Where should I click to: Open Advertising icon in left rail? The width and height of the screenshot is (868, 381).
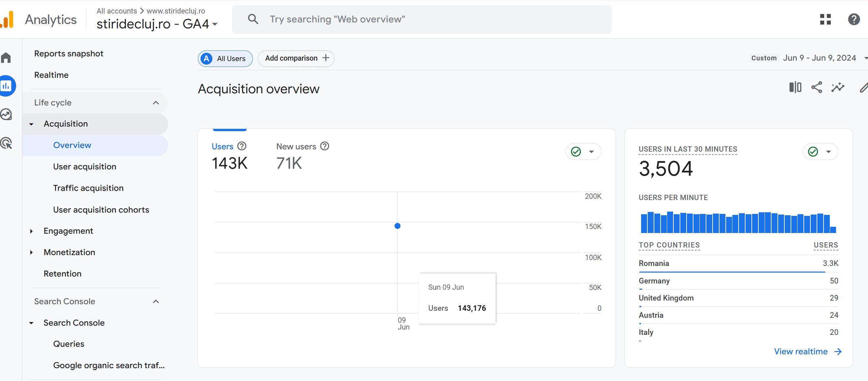[6, 143]
